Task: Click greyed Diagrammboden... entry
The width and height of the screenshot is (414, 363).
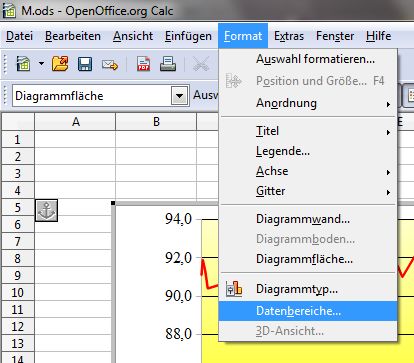Action: click(308, 239)
